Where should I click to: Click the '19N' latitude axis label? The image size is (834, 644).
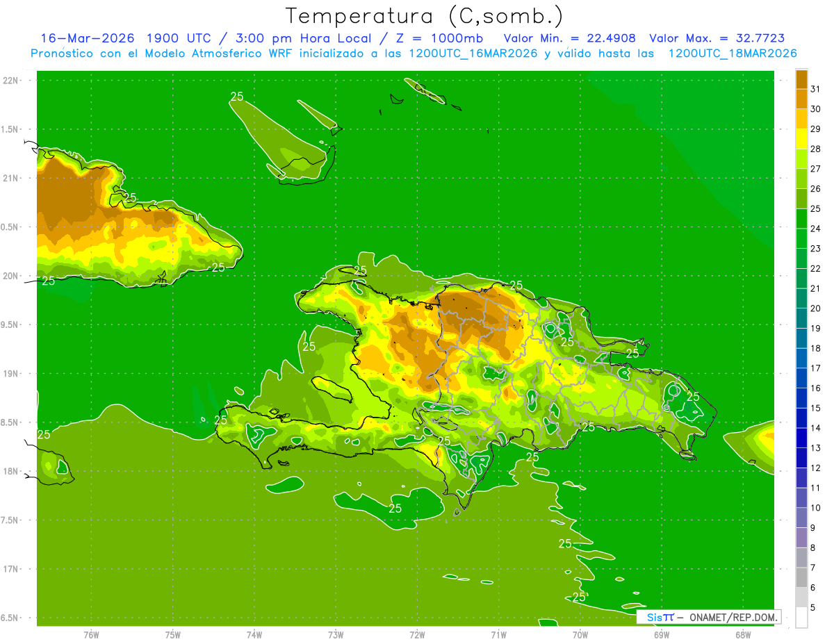pos(12,374)
